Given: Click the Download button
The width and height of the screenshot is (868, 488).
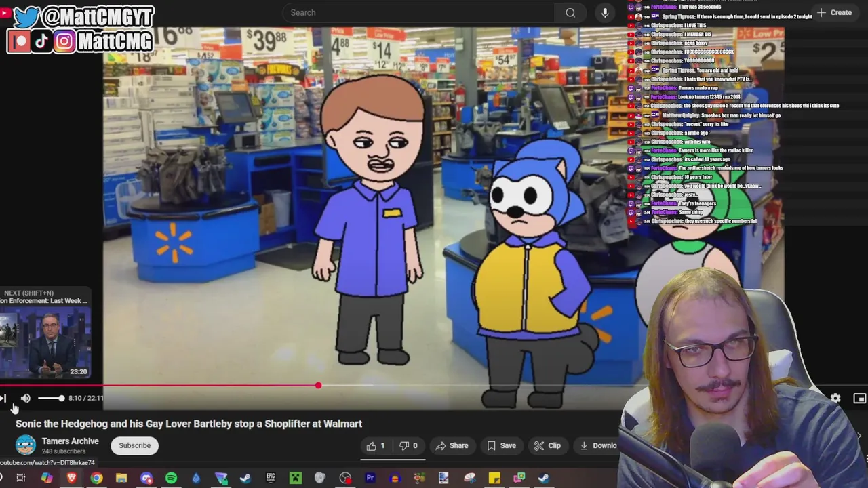Looking at the screenshot, I should [x=598, y=445].
